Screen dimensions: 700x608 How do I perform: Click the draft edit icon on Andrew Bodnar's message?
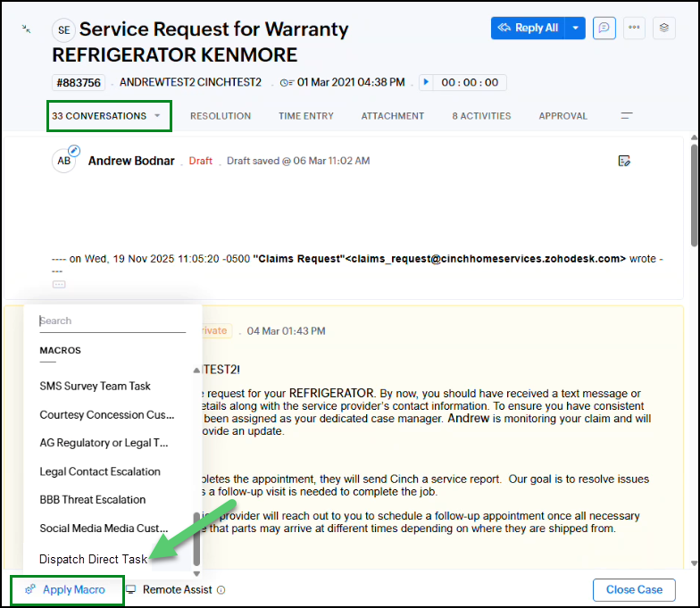625,161
